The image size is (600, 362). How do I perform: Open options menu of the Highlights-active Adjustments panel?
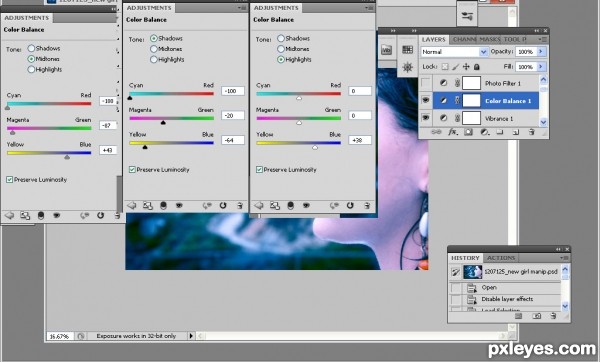coord(369,8)
